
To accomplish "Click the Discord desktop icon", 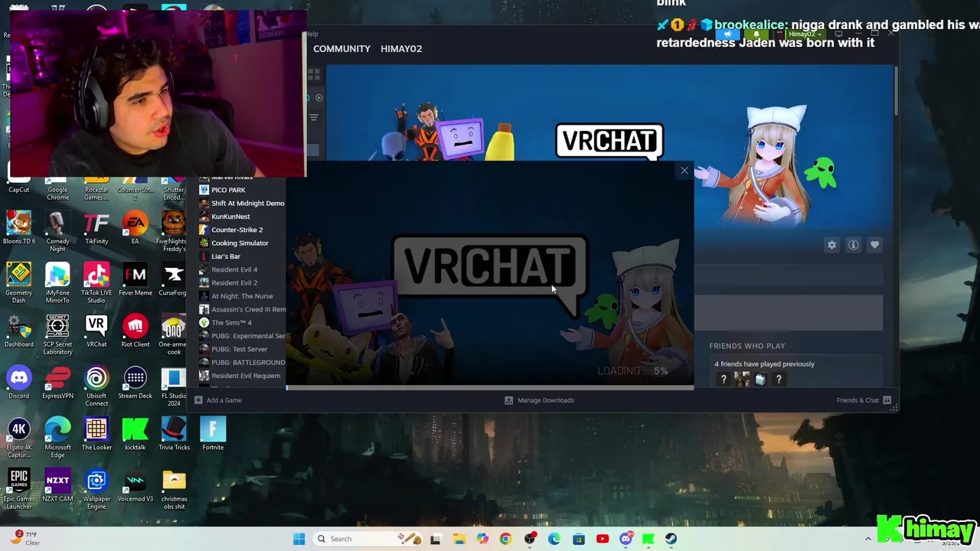I will point(19,383).
